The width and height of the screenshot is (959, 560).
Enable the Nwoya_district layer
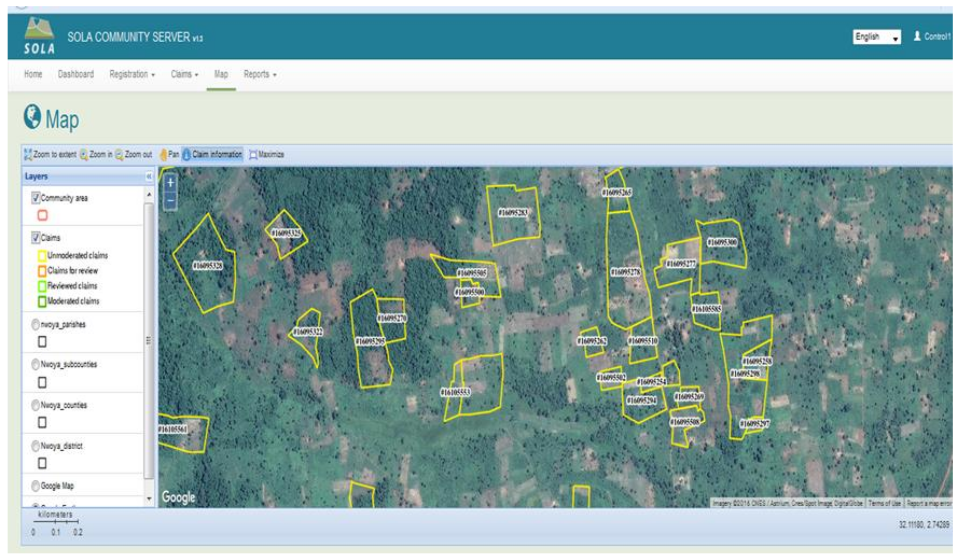35,446
